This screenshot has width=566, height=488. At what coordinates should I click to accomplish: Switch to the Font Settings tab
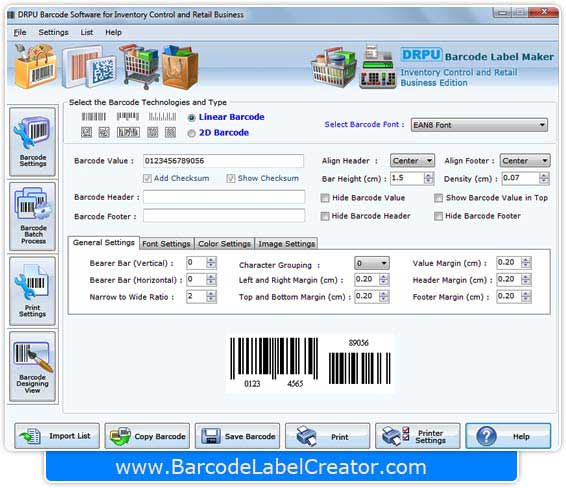point(166,244)
